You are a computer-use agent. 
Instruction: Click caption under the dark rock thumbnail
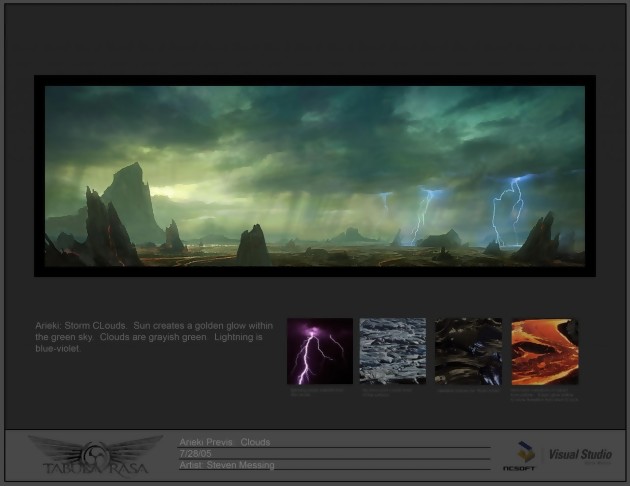pyautogui.click(x=468, y=392)
